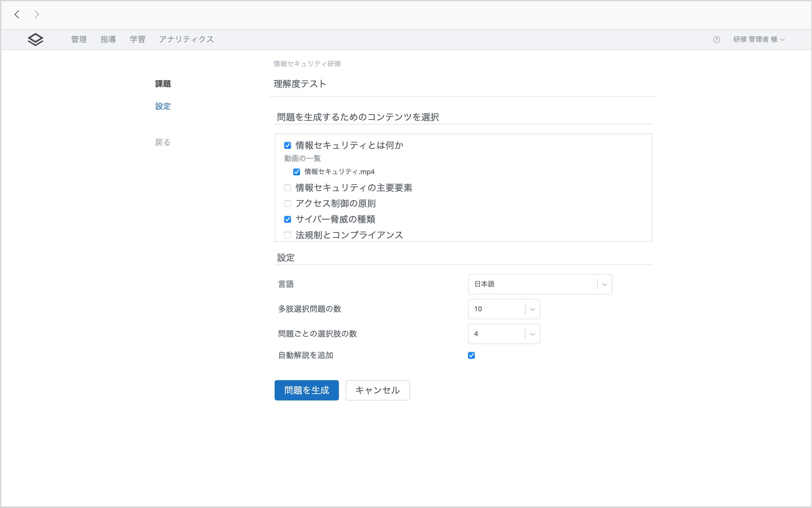Uncheck 情報セキュリティとは何か checkbox
This screenshot has width=812, height=508.
287,145
